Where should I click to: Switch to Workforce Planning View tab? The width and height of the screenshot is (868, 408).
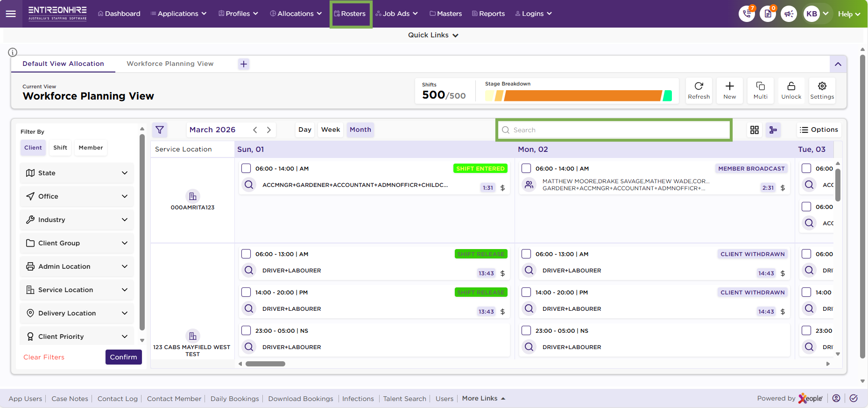tap(170, 64)
